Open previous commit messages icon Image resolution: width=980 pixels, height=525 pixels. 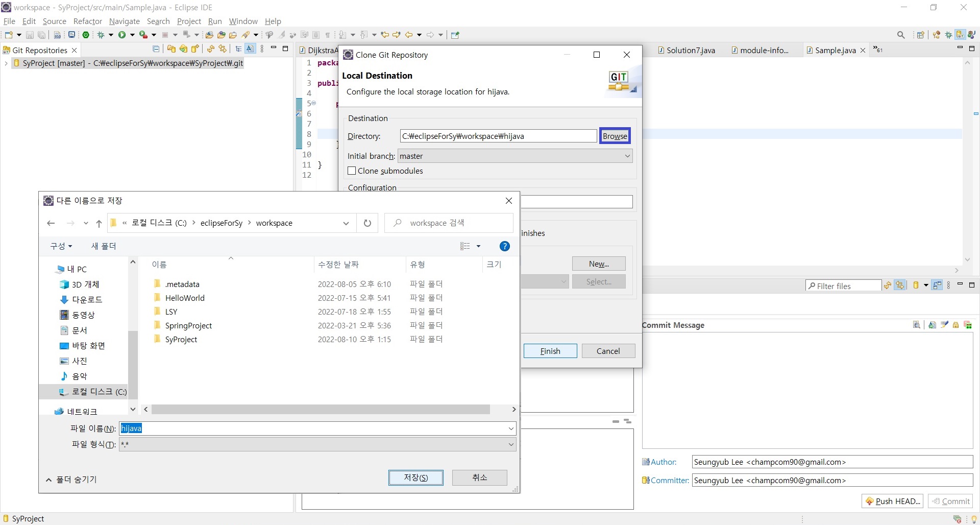[x=917, y=325]
